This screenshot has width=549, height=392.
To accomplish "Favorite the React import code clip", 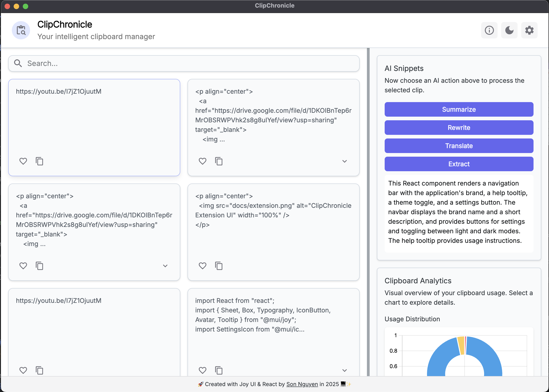I will point(203,370).
